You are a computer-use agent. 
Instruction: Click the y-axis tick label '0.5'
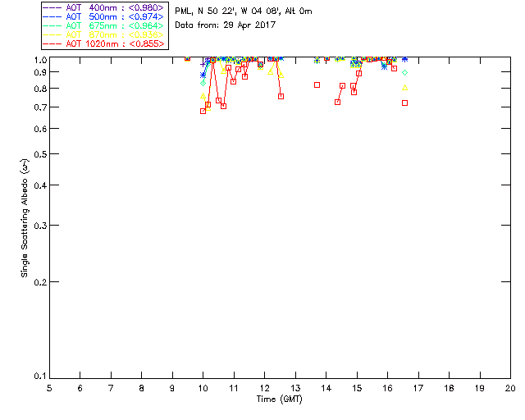click(40, 154)
